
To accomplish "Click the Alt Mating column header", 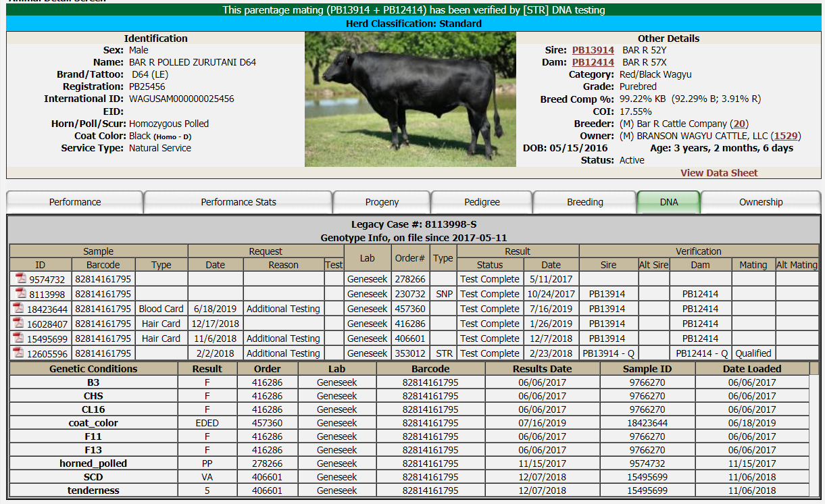I will coord(797,265).
